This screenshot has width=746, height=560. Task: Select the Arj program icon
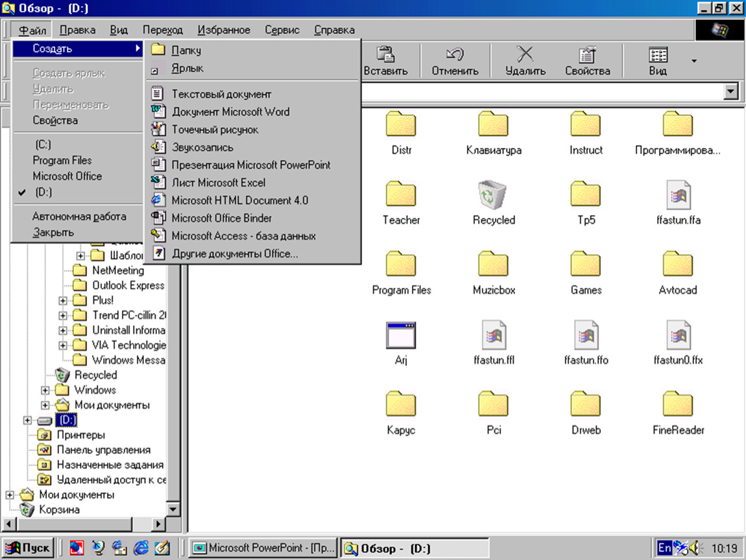tap(401, 335)
